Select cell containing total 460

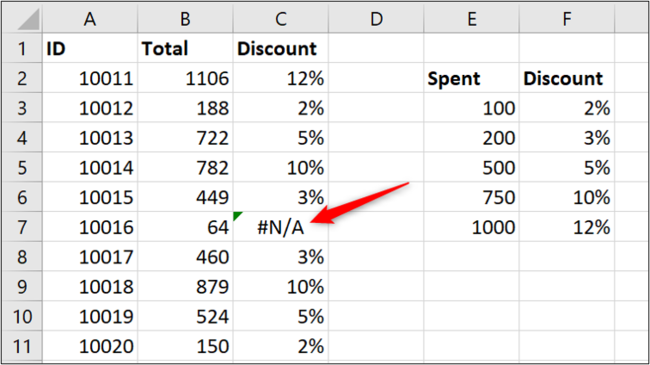(185, 257)
